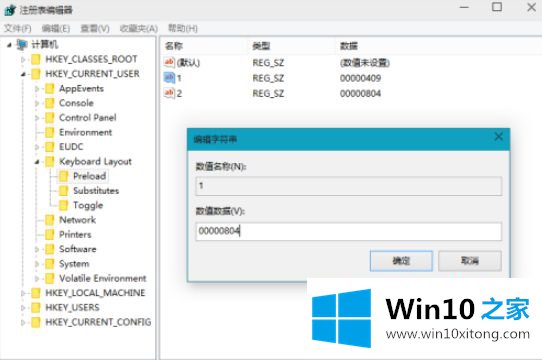The width and height of the screenshot is (542, 360).
Task: Click the Network folder icon
Action: click(x=50, y=220)
